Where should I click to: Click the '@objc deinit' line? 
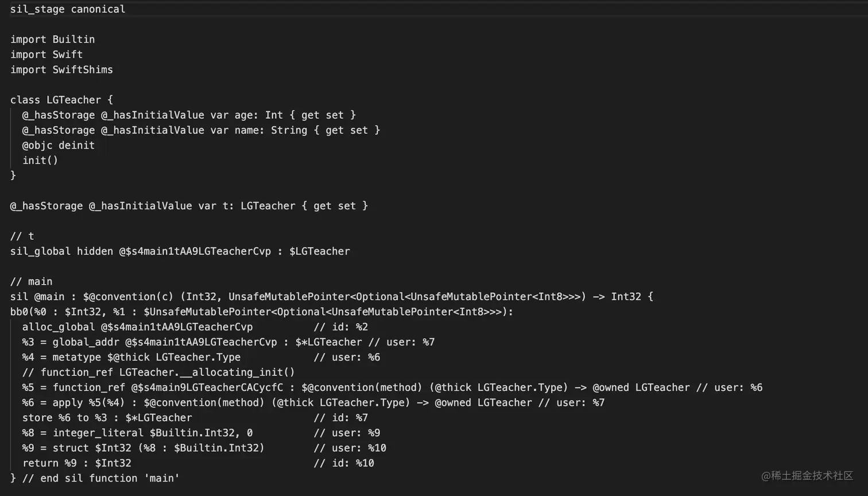59,145
